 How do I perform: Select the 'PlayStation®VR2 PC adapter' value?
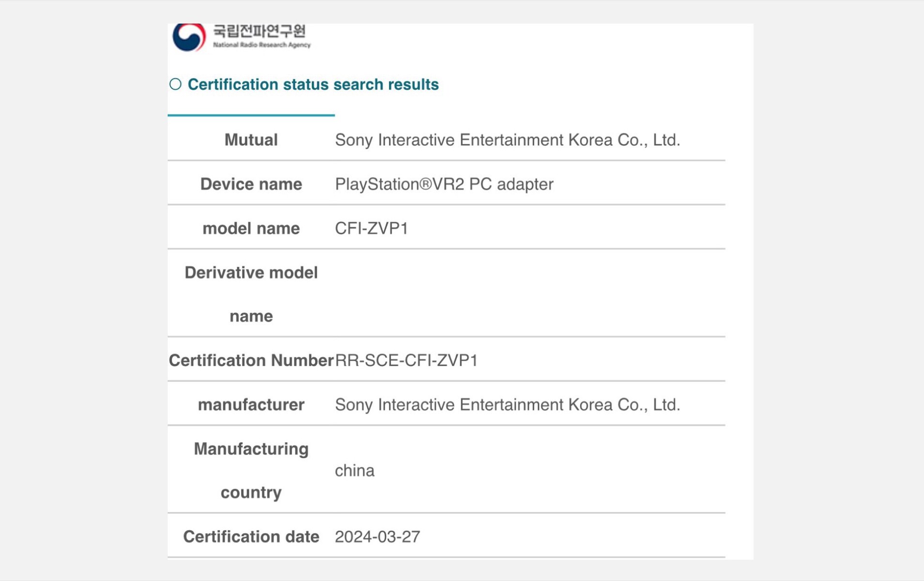444,184
